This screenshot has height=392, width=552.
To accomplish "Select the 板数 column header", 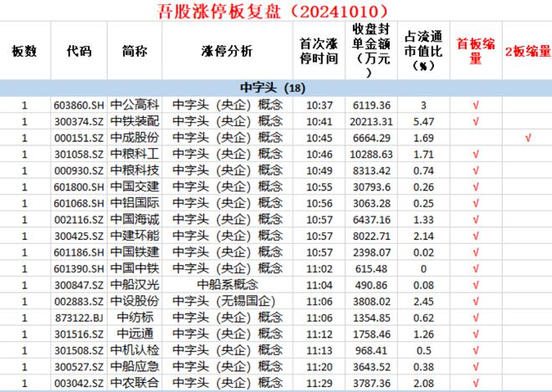I will tap(24, 51).
